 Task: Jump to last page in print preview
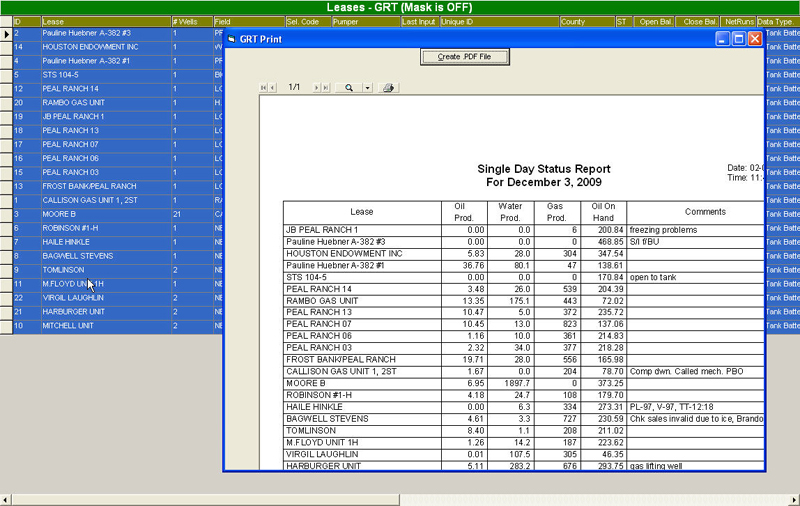coord(326,88)
